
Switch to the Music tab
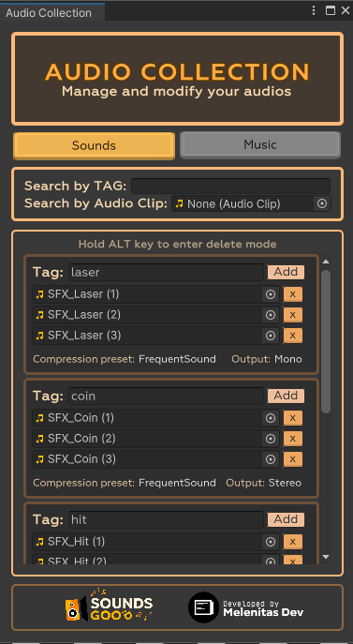[260, 144]
